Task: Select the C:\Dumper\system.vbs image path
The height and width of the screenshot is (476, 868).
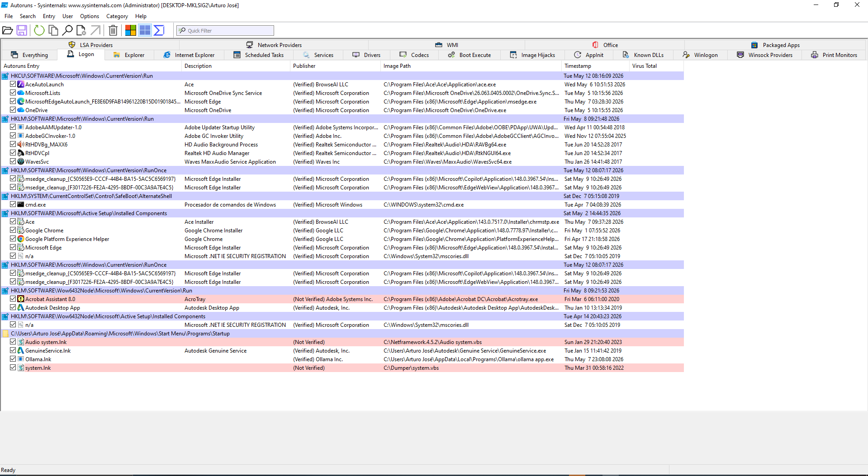Action: click(411, 368)
